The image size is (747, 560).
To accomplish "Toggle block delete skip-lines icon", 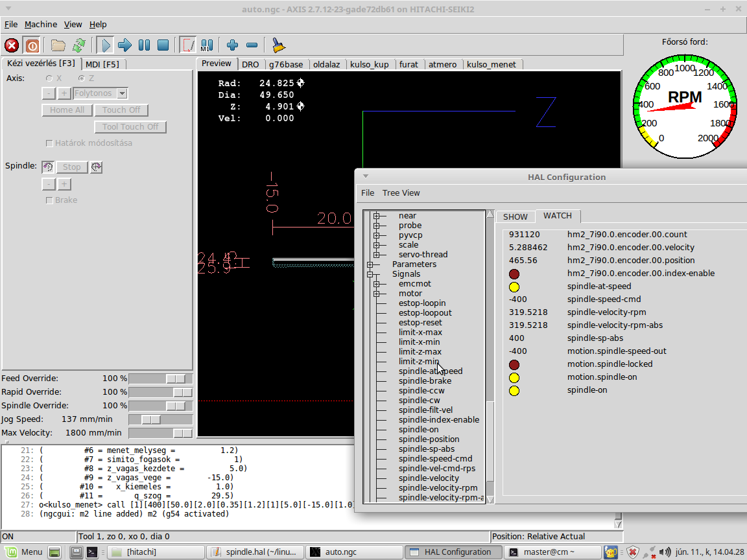I will 188,45.
